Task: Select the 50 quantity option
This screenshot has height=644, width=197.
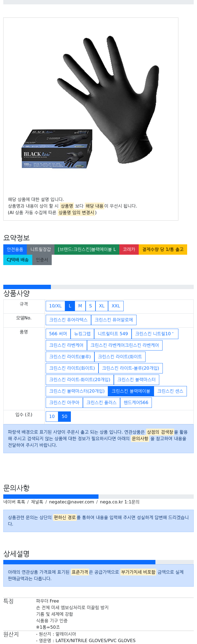Action: point(65,417)
